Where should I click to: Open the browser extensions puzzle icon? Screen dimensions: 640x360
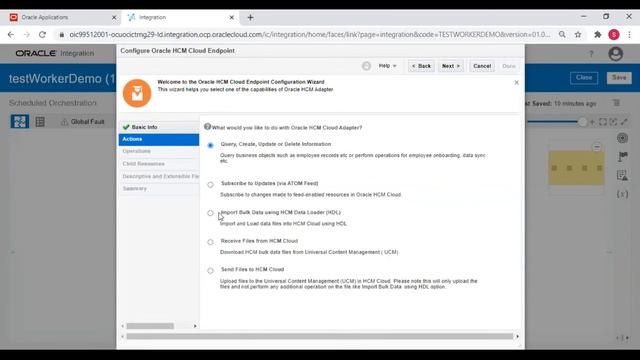(598, 35)
